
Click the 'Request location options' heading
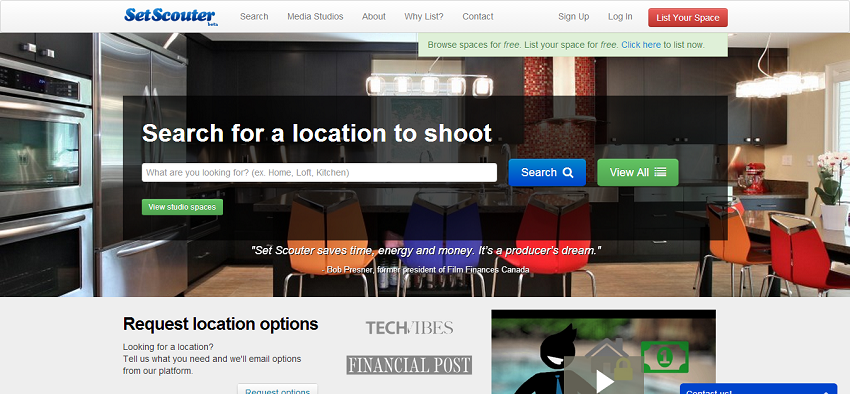[221, 324]
